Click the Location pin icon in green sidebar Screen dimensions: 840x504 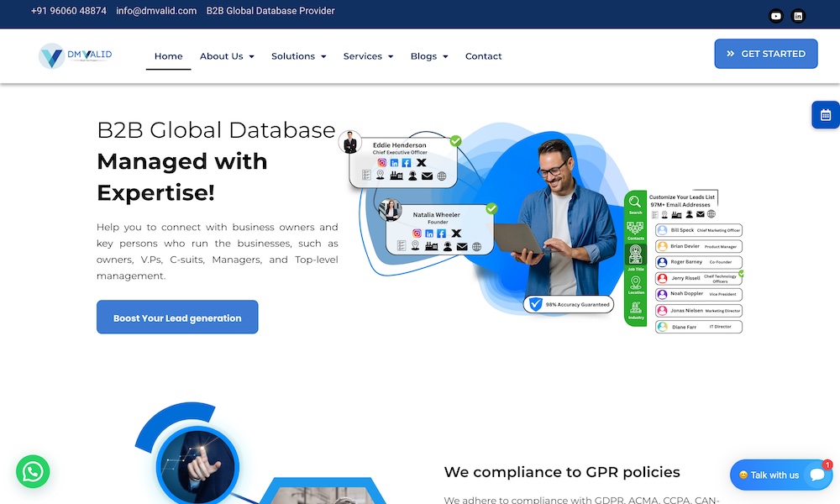635,282
